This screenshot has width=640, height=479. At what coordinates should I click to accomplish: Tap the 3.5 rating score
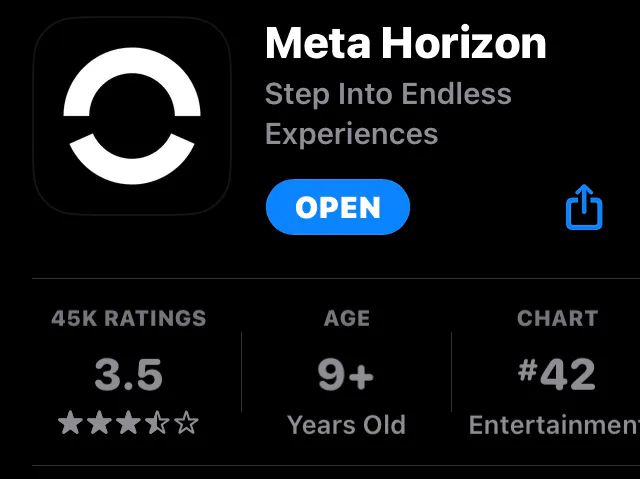click(129, 374)
